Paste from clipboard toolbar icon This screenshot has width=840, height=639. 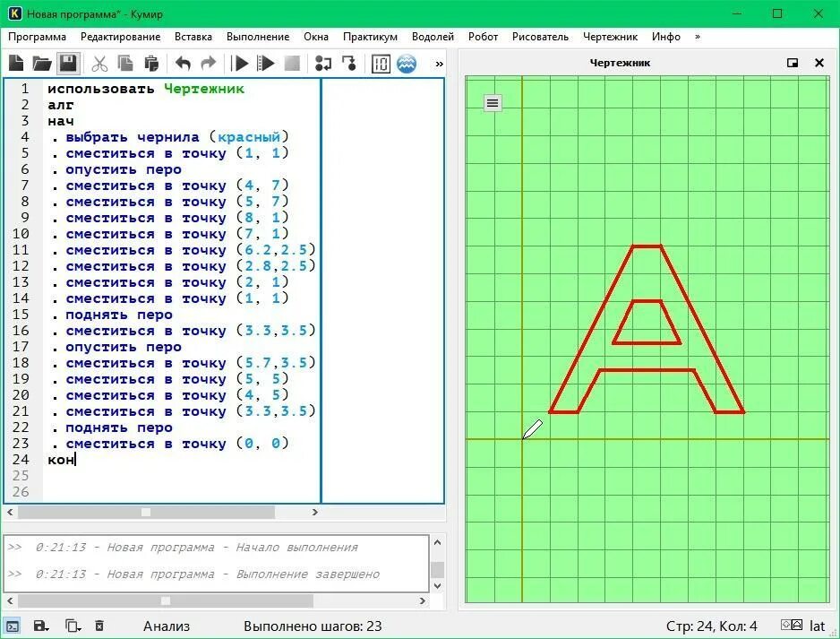[x=151, y=64]
